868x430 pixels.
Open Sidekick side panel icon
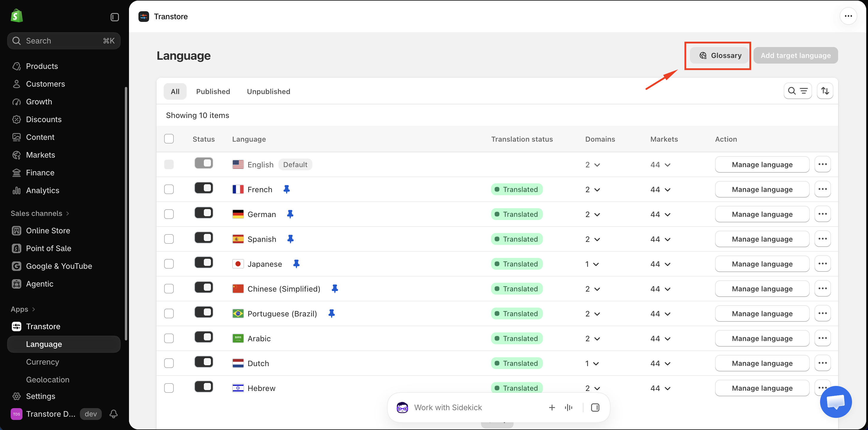(595, 408)
